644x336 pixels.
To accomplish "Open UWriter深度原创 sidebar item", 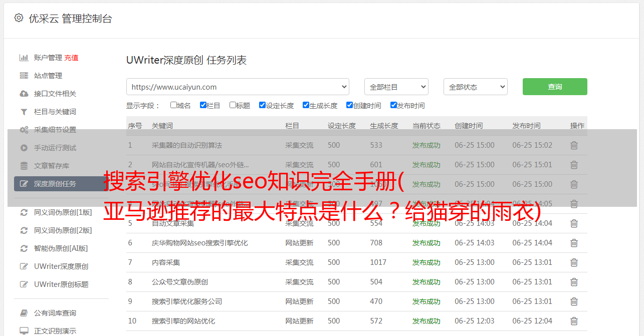I will point(61,266).
